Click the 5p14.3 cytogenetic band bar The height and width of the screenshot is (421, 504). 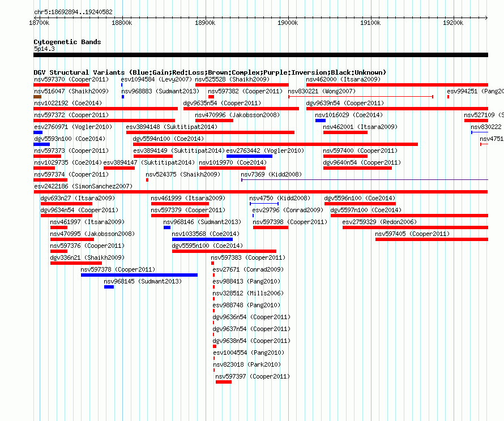pyautogui.click(x=260, y=55)
